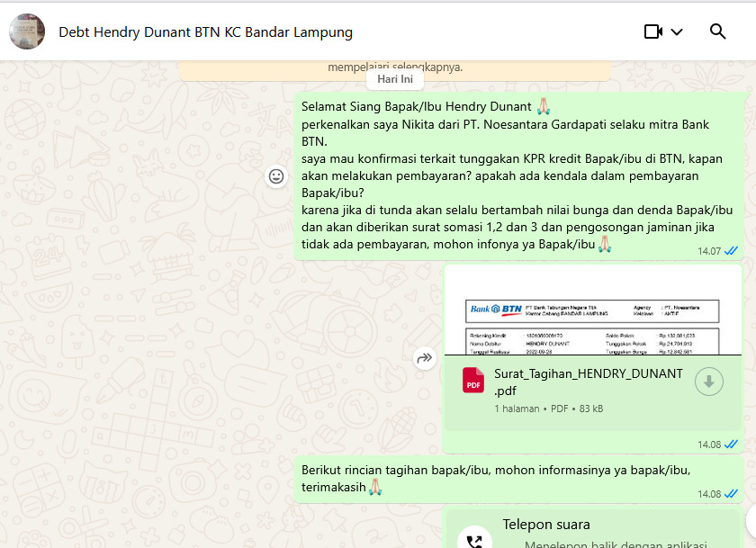Open chat info via Debt Hendry Dunant title

pyautogui.click(x=205, y=31)
